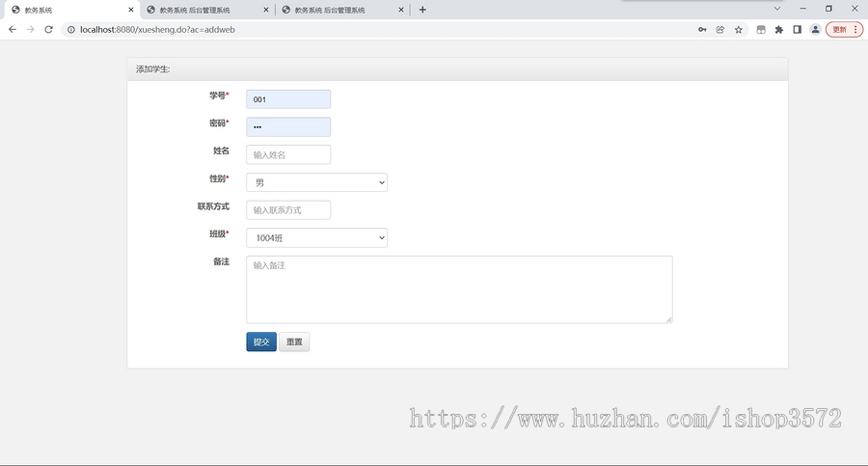Toggle the browser side panel icon

(x=798, y=29)
